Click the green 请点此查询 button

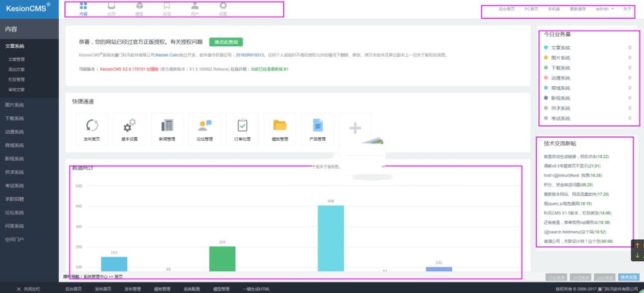coord(226,42)
